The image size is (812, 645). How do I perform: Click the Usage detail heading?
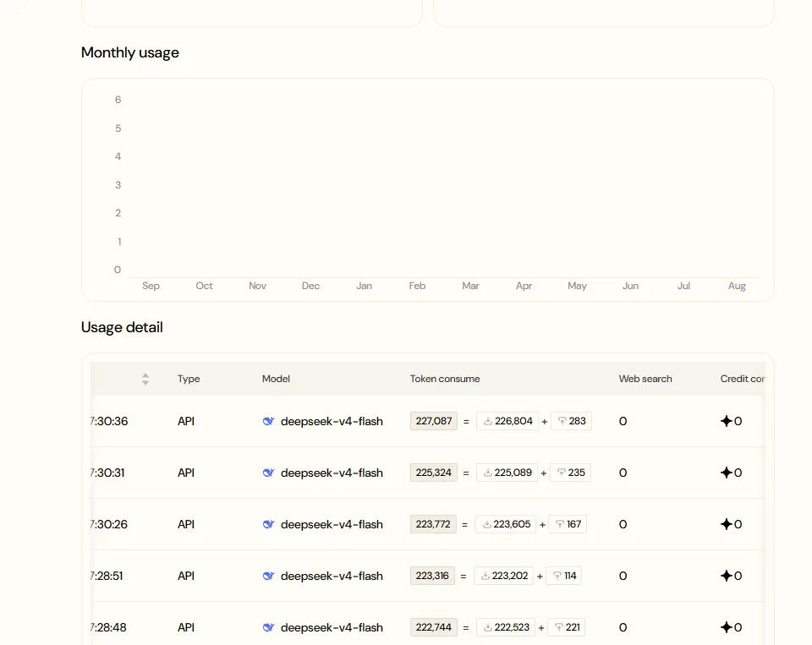coord(122,328)
